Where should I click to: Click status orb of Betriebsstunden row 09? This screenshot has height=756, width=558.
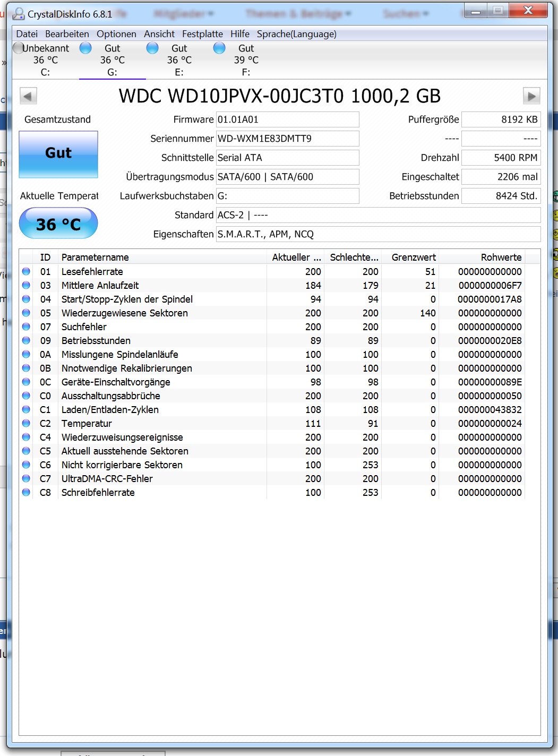(x=26, y=340)
